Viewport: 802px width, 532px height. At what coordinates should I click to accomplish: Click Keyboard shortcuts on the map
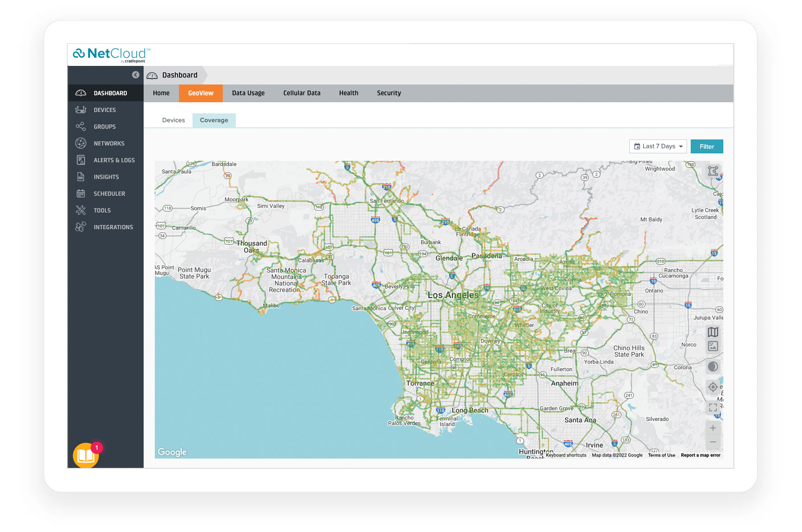tap(566, 455)
